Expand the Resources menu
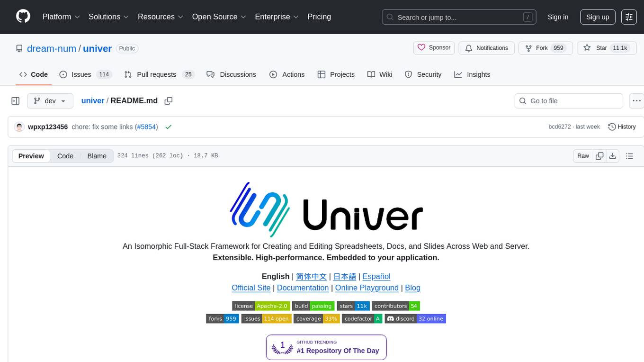Screen dimensions: 644x362 click(161, 17)
